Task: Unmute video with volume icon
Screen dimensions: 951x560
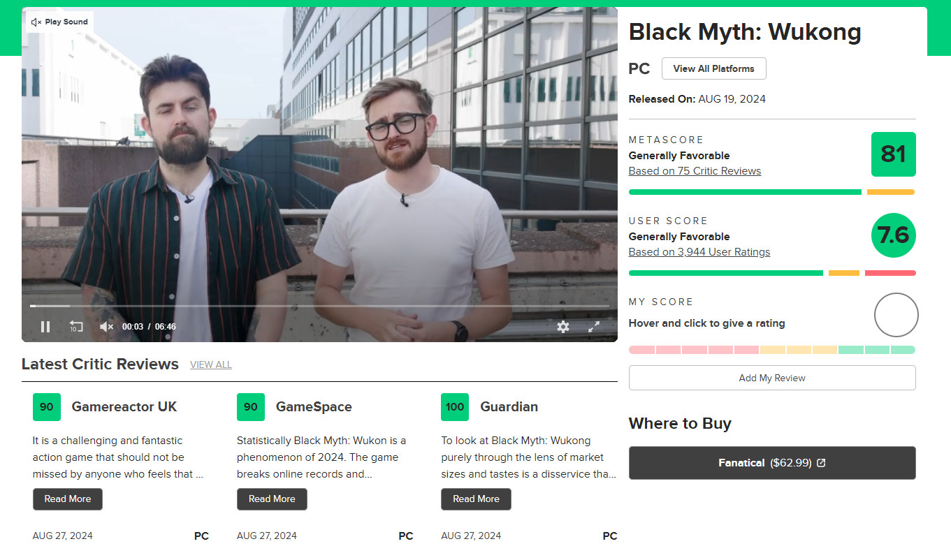Action: [x=106, y=327]
